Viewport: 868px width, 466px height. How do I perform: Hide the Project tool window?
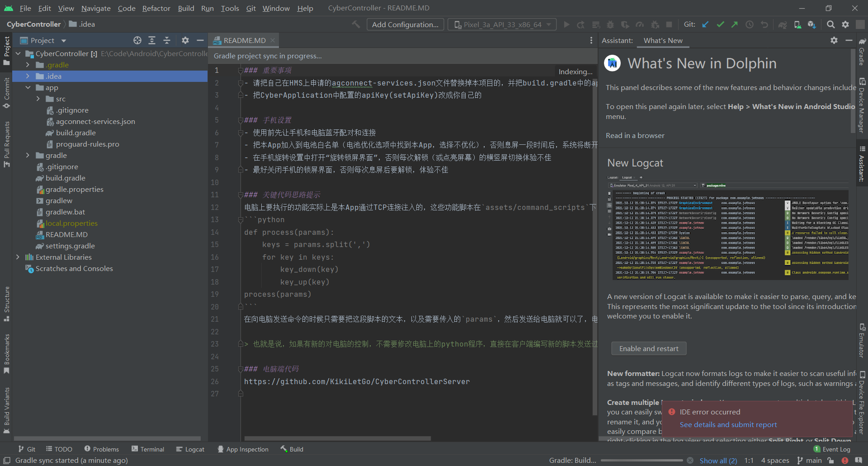[x=200, y=40]
